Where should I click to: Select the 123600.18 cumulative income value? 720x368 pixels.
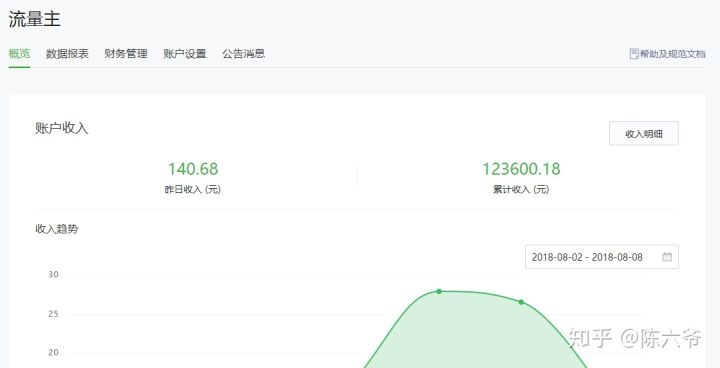point(521,169)
